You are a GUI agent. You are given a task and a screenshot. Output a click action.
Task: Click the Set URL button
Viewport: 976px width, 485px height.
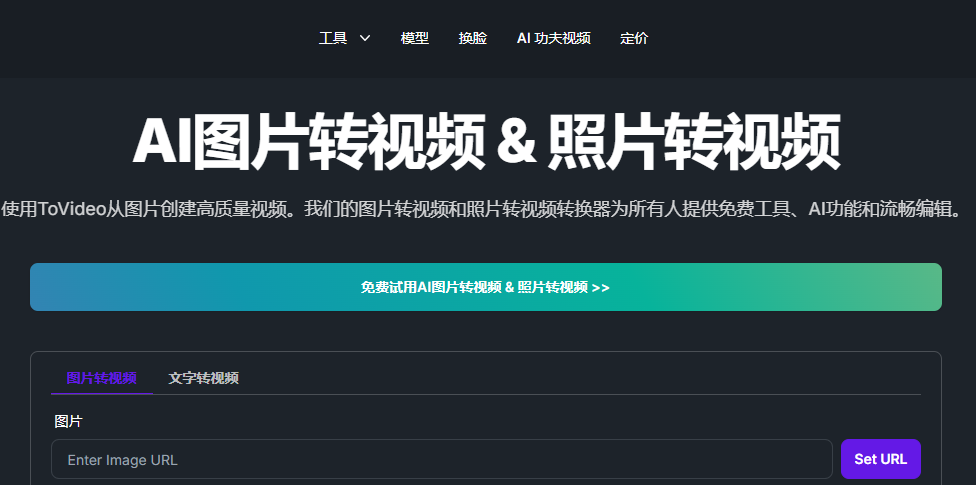(880, 459)
